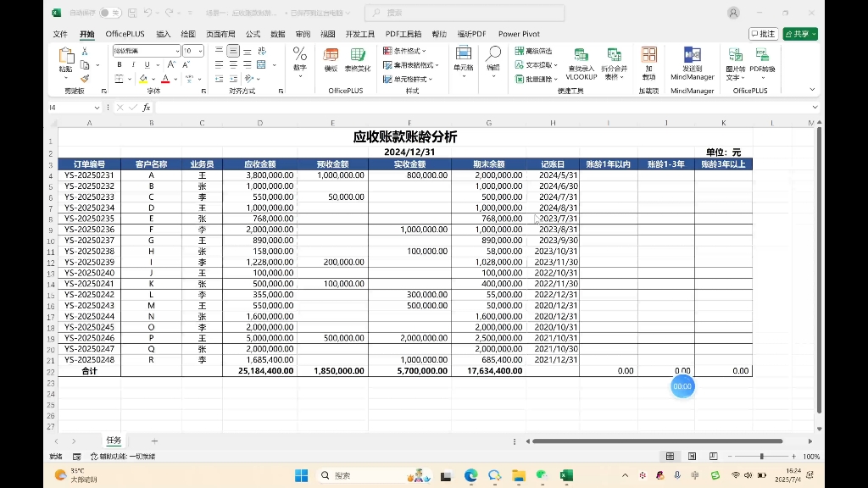Screen dimensions: 868x488
Task: Increase the indent
Action: click(x=233, y=79)
